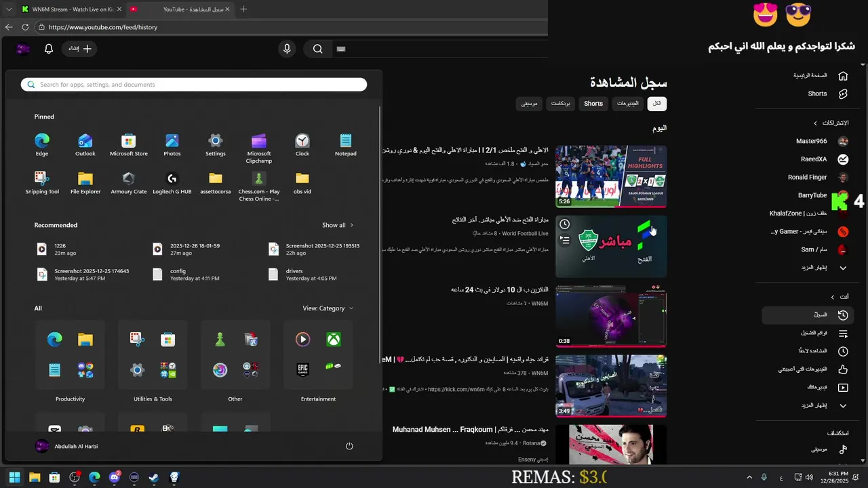
Task: Open File Explorer in Pinned section
Action: [85, 183]
